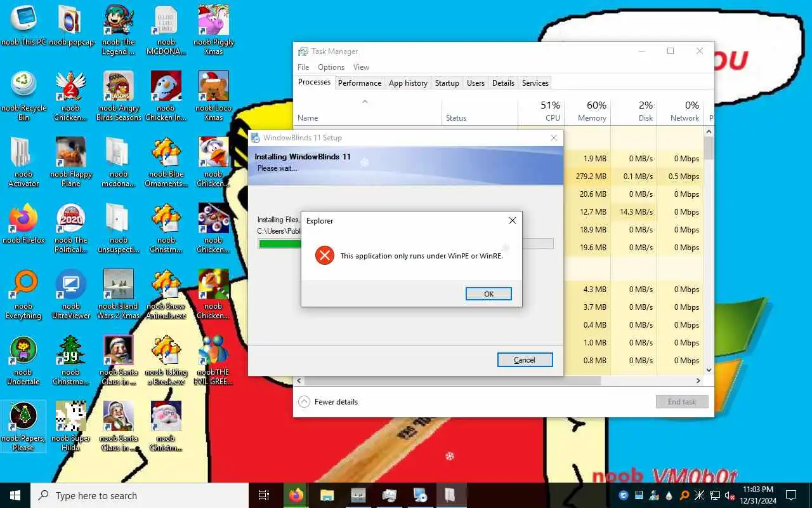Open the noob Blue Ornaments icon
812x508 pixels.
(x=166, y=162)
